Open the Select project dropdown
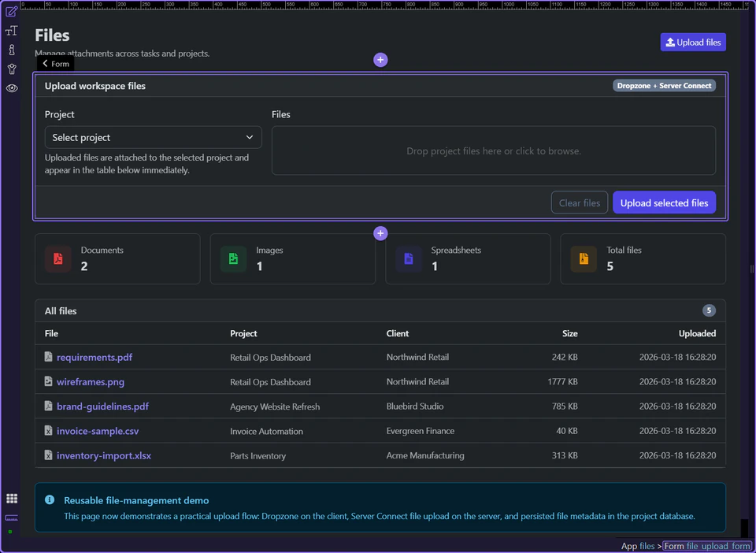 [153, 137]
